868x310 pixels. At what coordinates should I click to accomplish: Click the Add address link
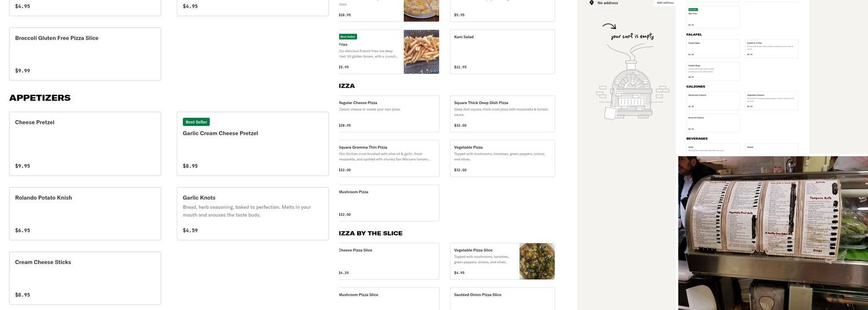coord(665,3)
